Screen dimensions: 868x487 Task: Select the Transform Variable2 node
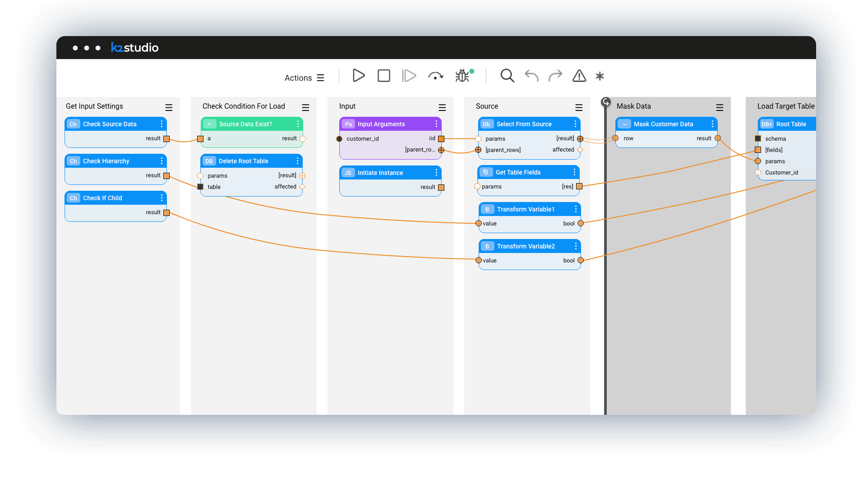pyautogui.click(x=526, y=246)
